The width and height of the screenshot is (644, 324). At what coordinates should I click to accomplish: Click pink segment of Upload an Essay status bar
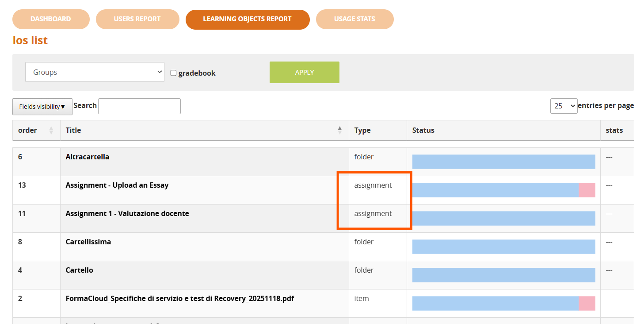[x=587, y=190]
